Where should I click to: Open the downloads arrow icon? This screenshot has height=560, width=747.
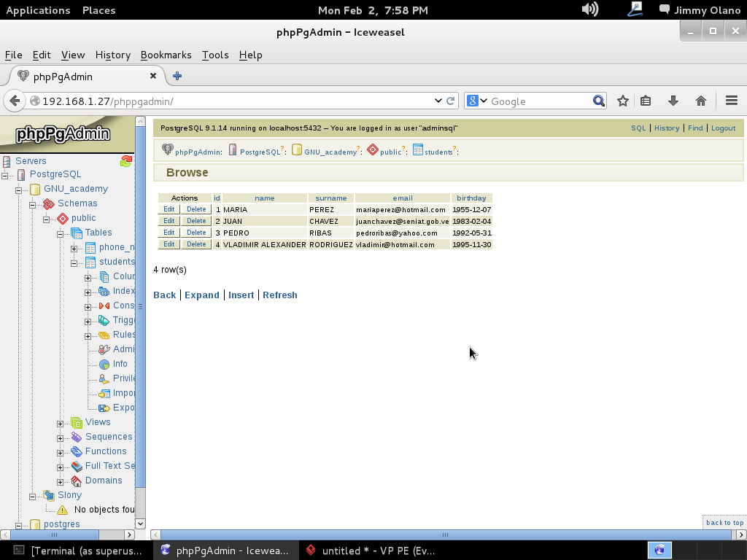coord(673,101)
